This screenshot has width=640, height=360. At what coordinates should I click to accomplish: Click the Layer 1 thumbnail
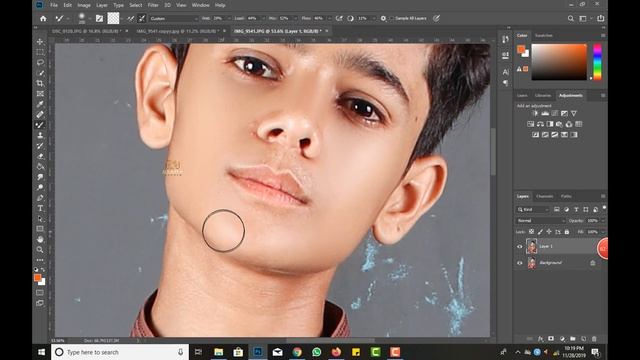tap(531, 247)
